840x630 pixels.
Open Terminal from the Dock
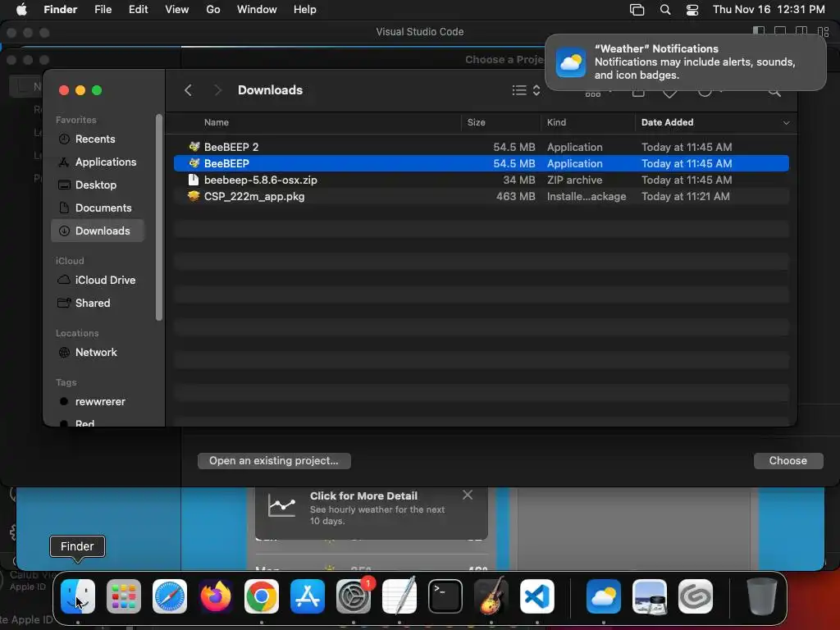coord(445,596)
